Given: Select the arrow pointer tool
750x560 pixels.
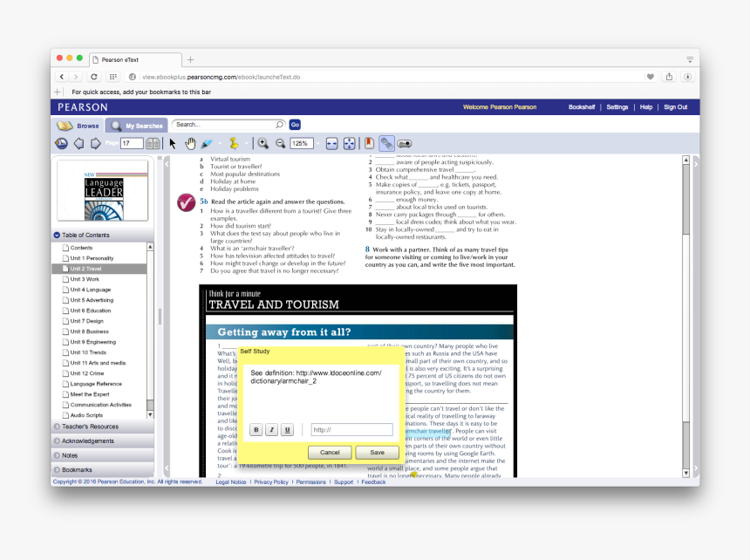Looking at the screenshot, I should (x=173, y=143).
